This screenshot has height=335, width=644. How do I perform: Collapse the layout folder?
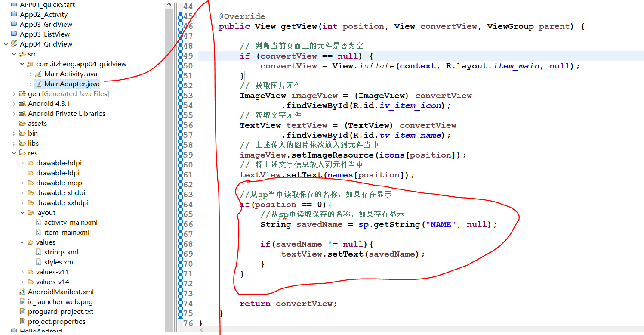(22, 213)
